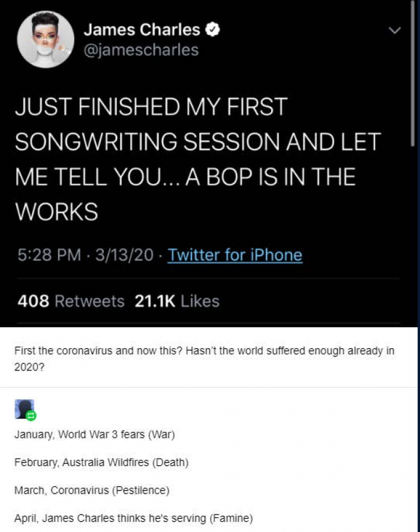420x532 pixels.
Task: Click the 'January, World War 3 fears' line
Action: 94,434
